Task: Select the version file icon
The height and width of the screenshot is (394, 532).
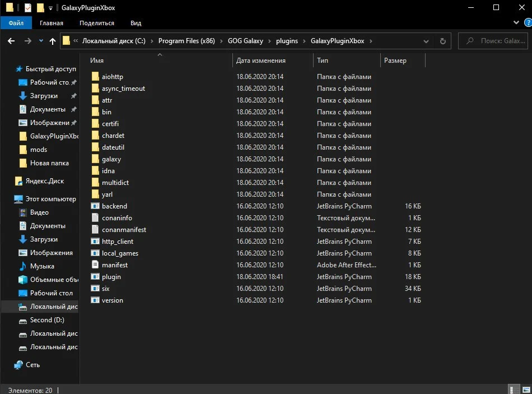Action: click(x=95, y=300)
